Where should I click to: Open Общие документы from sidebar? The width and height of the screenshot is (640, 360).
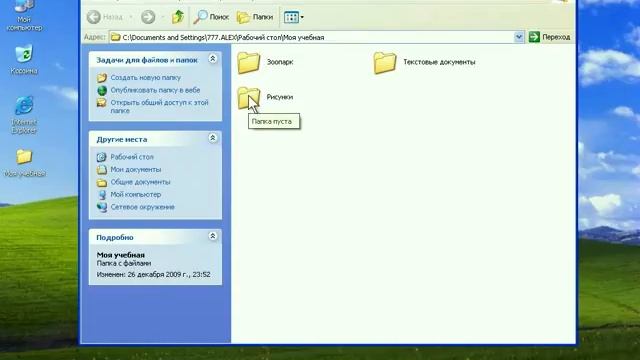[x=140, y=182]
